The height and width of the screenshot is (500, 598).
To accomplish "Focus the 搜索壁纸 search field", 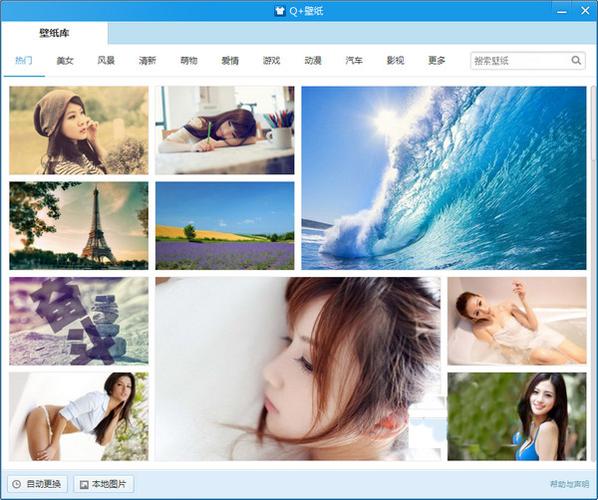I will pyautogui.click(x=521, y=60).
